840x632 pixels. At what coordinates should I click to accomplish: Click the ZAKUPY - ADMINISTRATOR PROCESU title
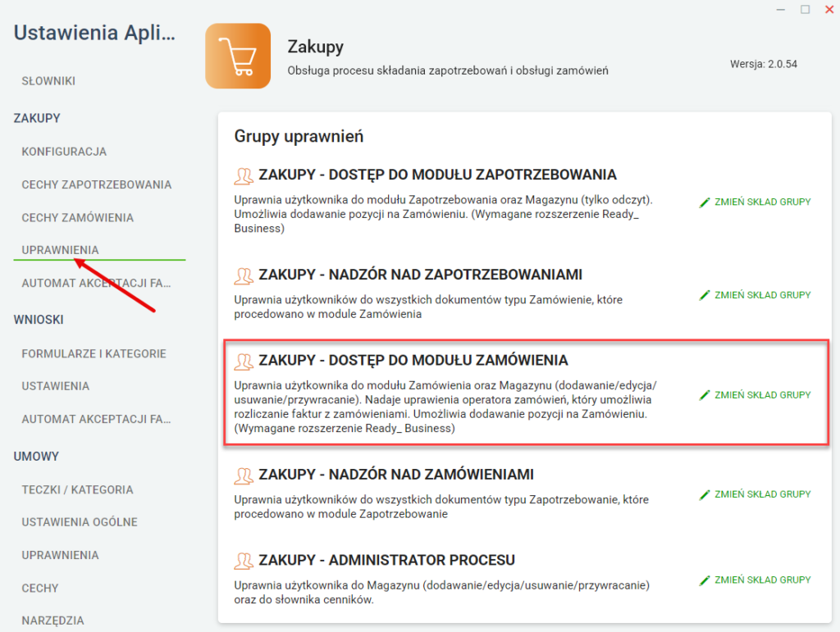click(387, 561)
